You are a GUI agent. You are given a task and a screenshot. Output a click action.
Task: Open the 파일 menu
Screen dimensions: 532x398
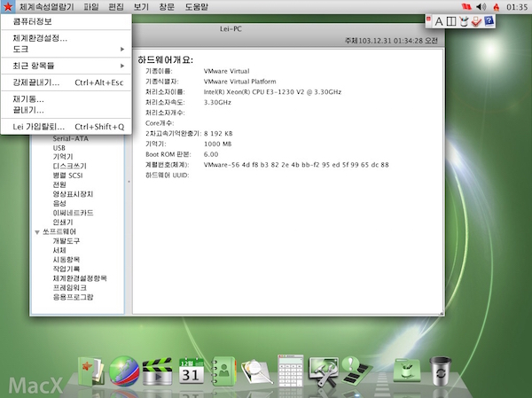point(91,7)
